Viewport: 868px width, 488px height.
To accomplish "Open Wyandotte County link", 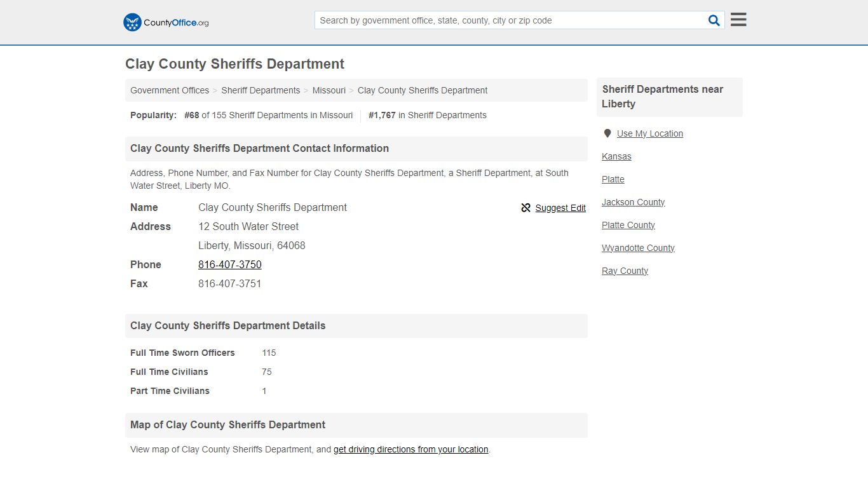I will point(638,248).
